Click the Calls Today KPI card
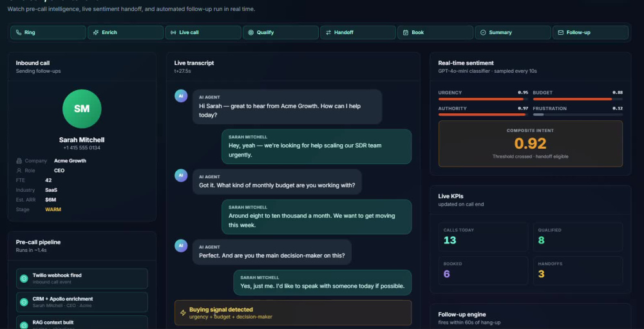644x329 pixels. [x=483, y=237]
